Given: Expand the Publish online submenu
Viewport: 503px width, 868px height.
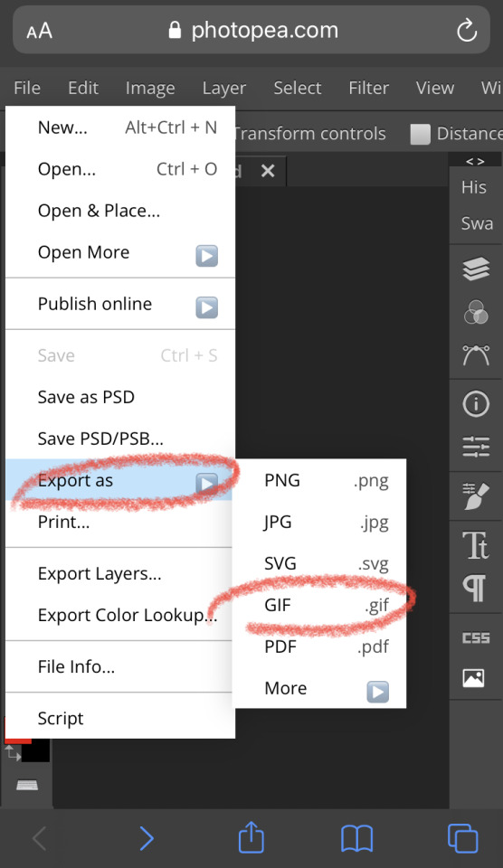Looking at the screenshot, I should click(x=206, y=307).
